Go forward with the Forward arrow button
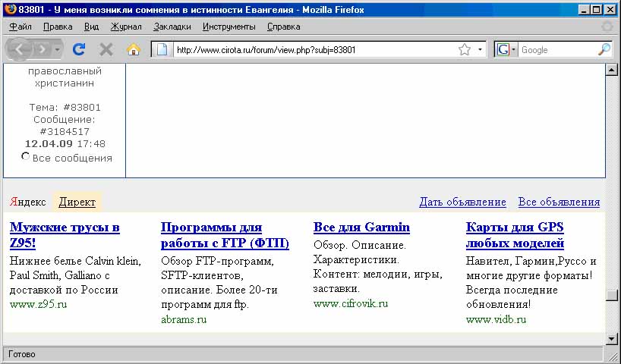The width and height of the screenshot is (621, 364). pyautogui.click(x=42, y=50)
